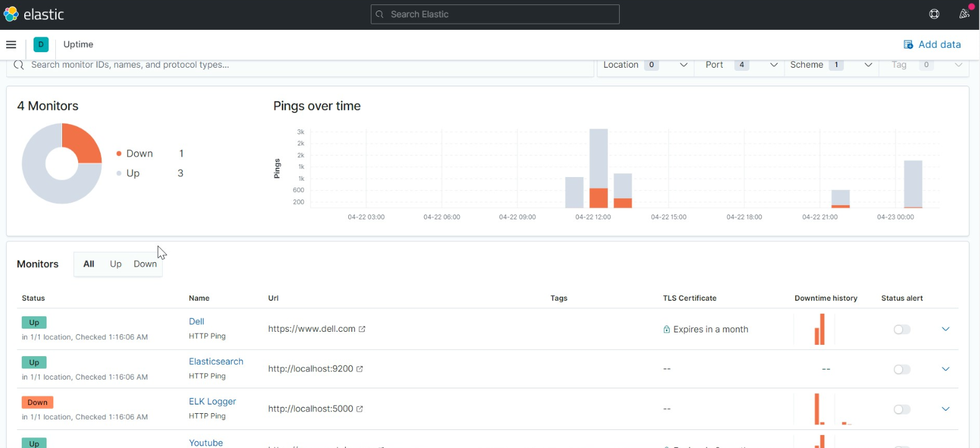
Task: Select the Down monitors tab
Action: point(145,264)
